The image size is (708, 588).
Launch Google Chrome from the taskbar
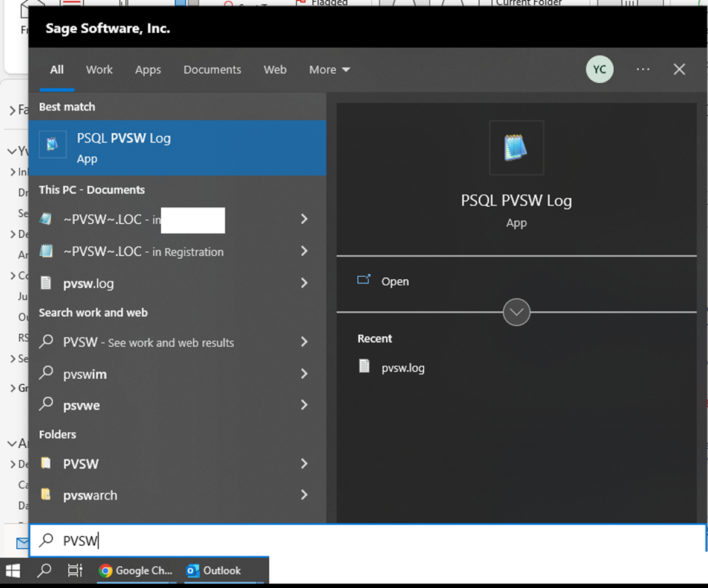[136, 571]
